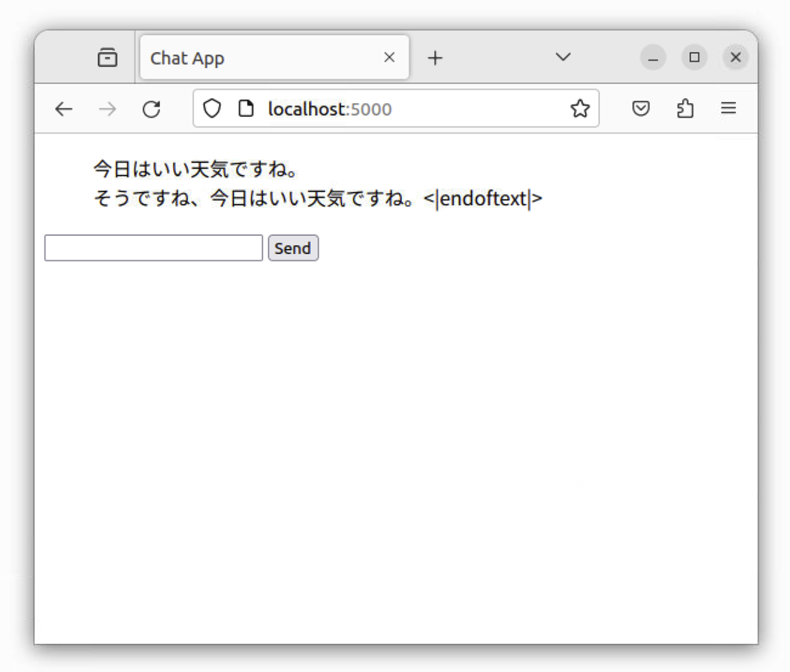
Task: Minimize the browser window
Action: click(x=653, y=57)
